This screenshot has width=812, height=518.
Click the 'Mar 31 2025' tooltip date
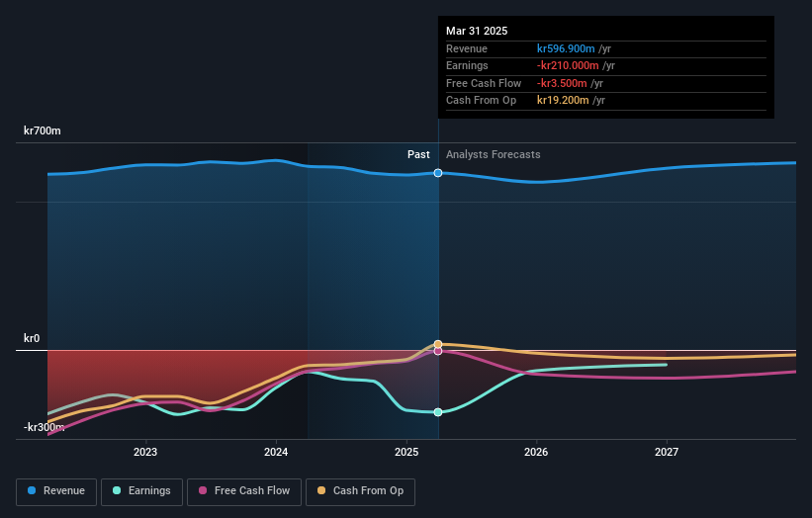[x=477, y=31]
